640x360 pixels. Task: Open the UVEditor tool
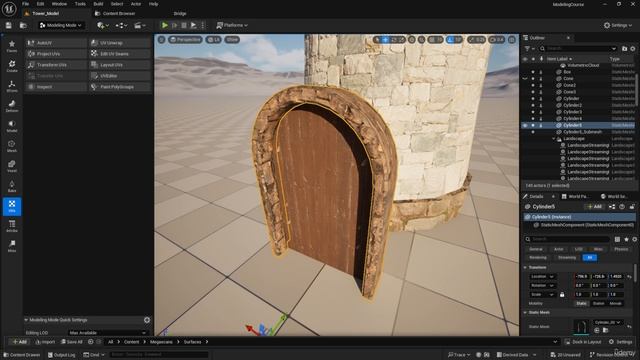(120, 76)
